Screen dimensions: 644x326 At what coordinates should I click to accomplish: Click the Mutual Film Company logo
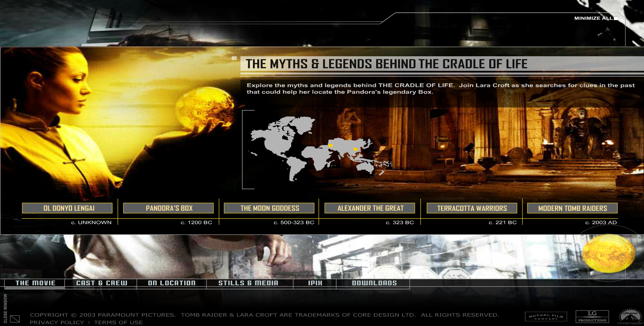point(546,317)
